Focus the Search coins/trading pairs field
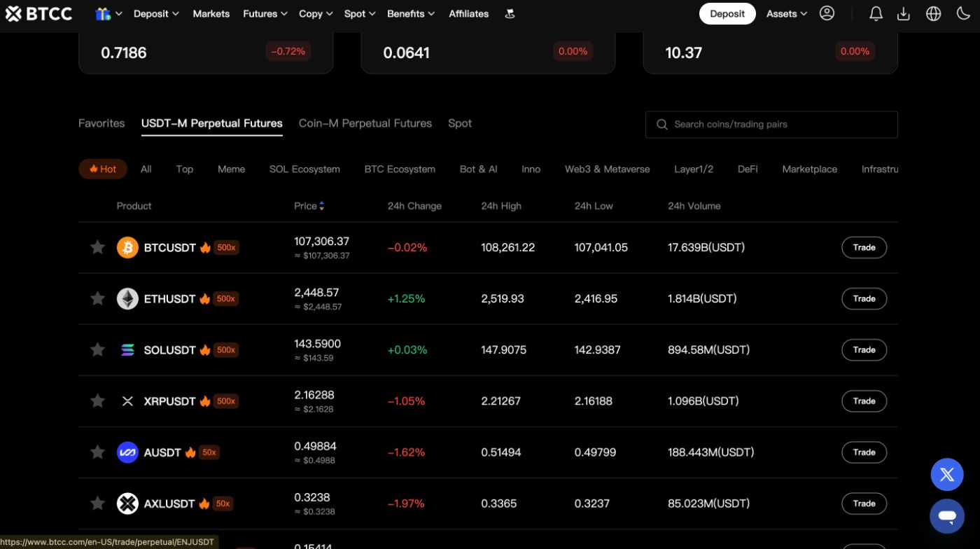The image size is (980, 549). pos(771,124)
